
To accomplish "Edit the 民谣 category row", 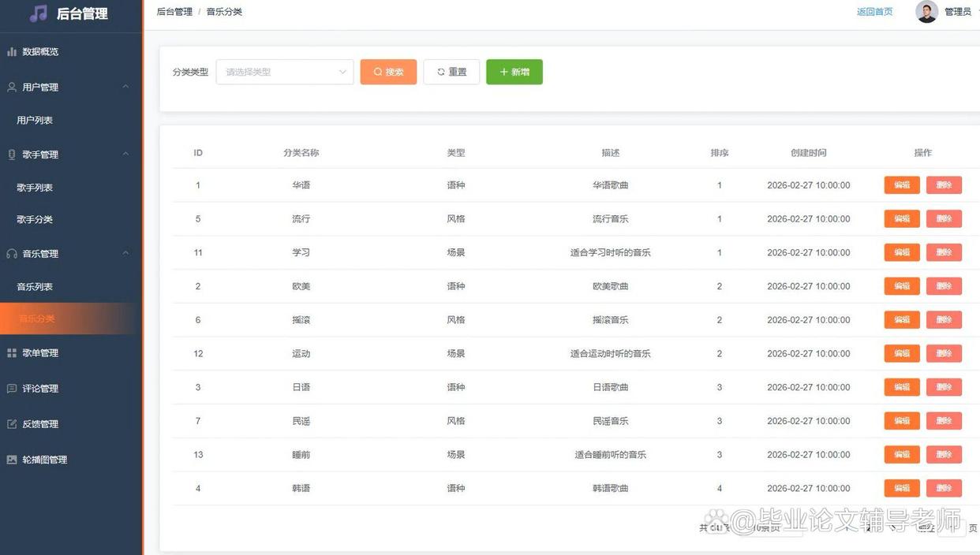I will (x=902, y=421).
